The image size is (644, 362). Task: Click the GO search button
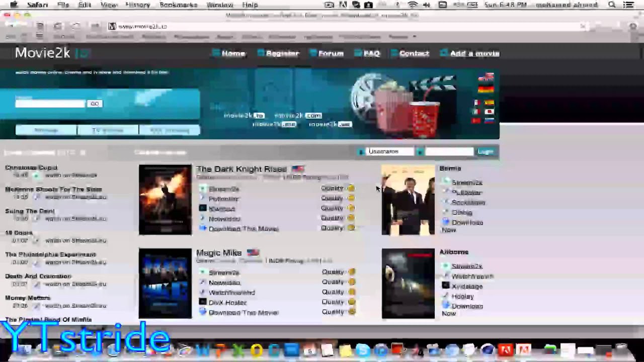pos(94,104)
